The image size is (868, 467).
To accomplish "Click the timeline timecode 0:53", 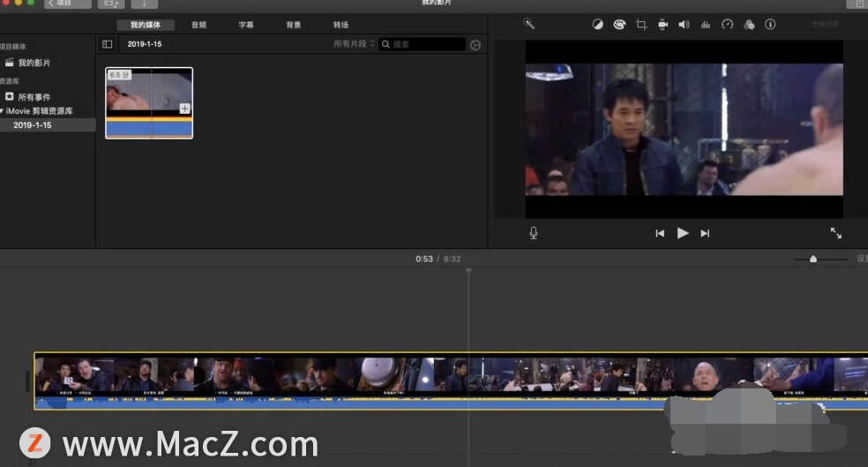I will [424, 260].
